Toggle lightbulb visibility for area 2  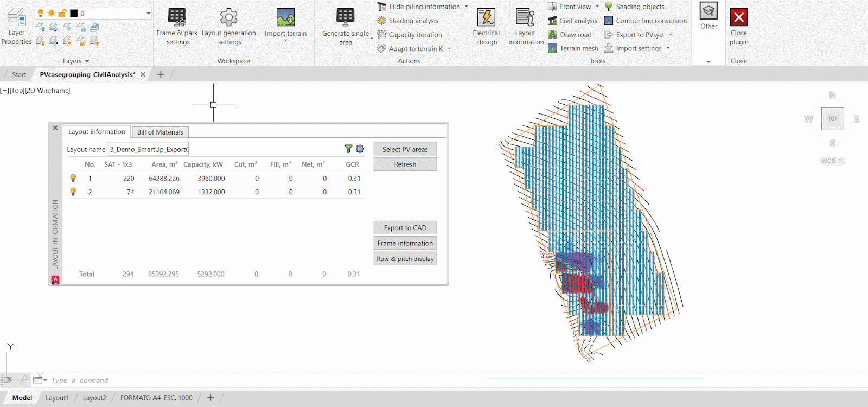point(73,192)
